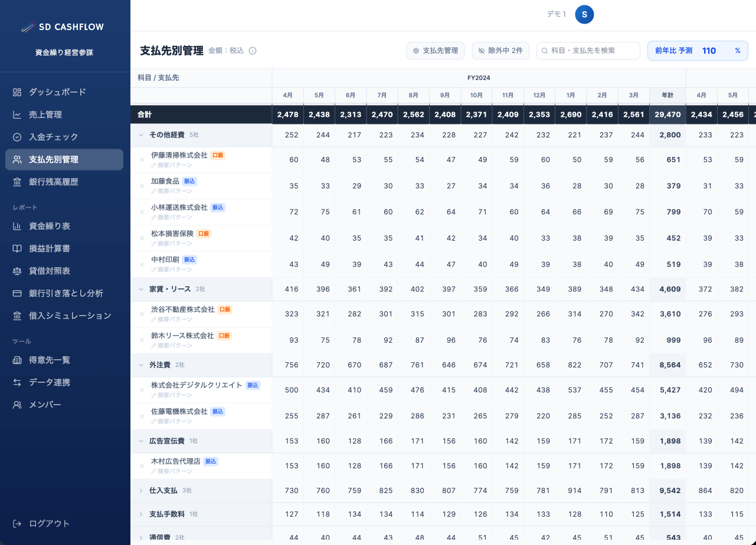The image size is (756, 545).
Task: Open 入金チェック menu item
Action: pos(64,137)
